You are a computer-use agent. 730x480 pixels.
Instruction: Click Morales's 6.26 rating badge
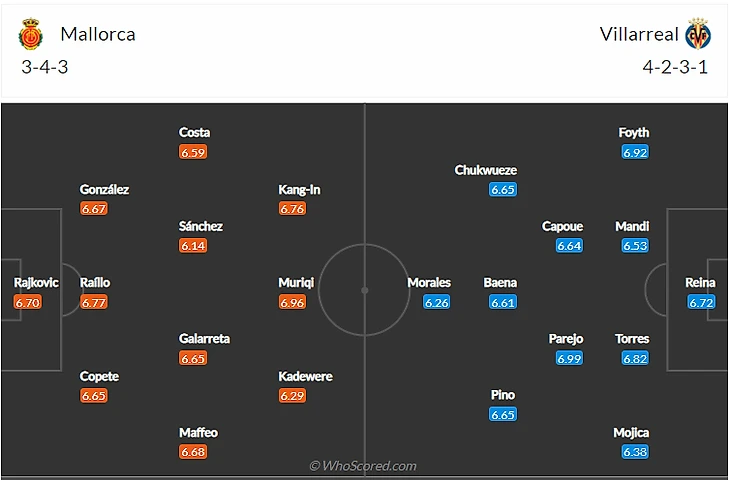(436, 302)
